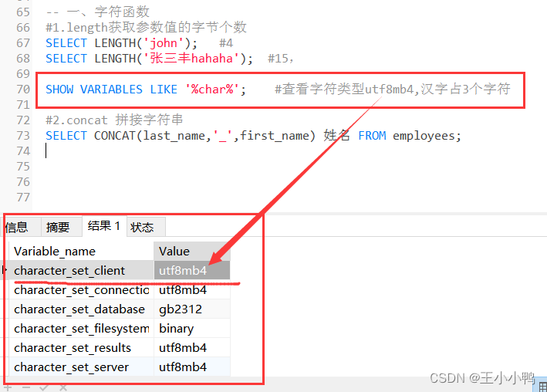The width and height of the screenshot is (547, 392).
Task: Select the 结果 1 tab
Action: 104,226
